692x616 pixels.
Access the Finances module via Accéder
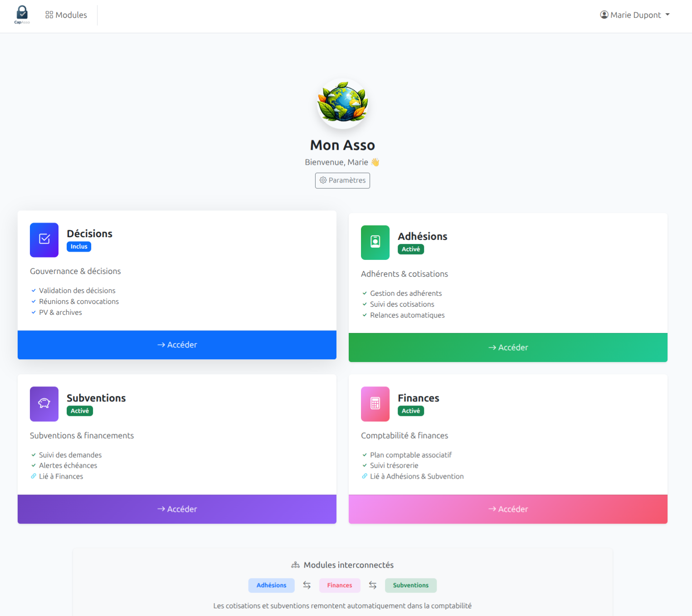[508, 509]
